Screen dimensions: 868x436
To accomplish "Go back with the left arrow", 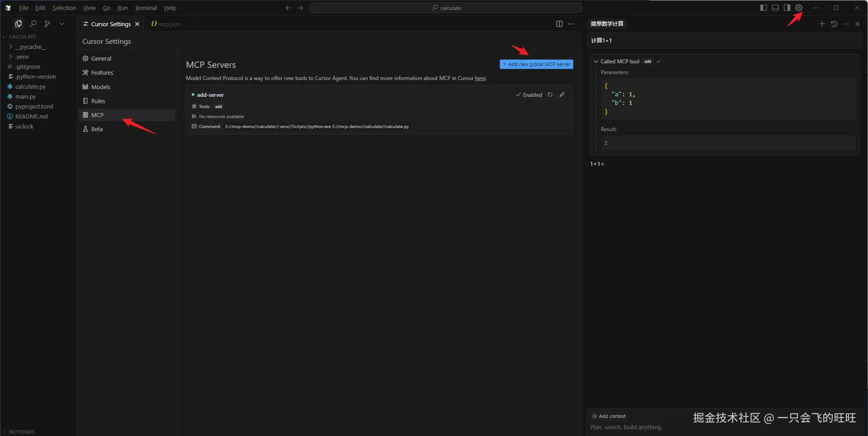I will click(288, 8).
